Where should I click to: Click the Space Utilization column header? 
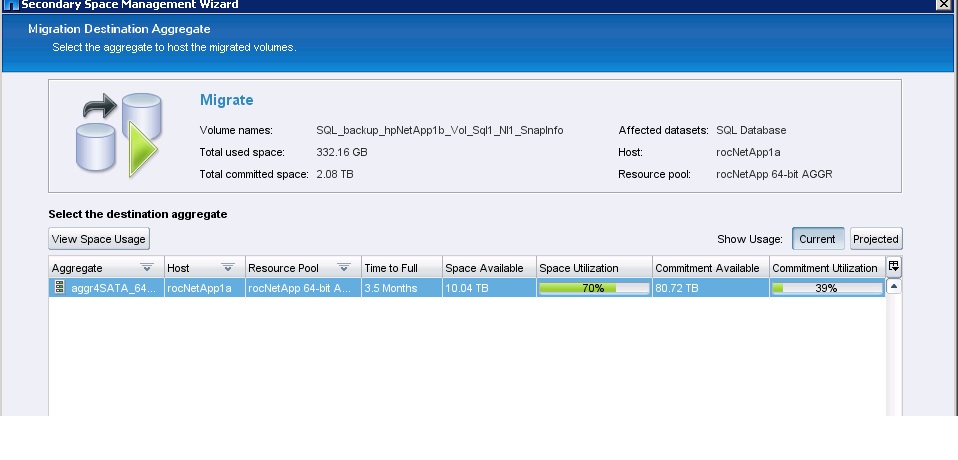tap(593, 268)
